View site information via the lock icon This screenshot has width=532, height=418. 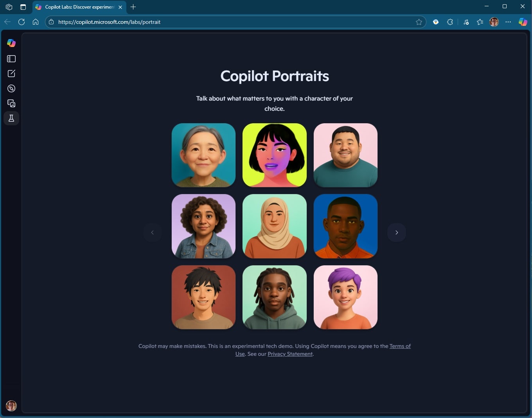[x=51, y=22]
